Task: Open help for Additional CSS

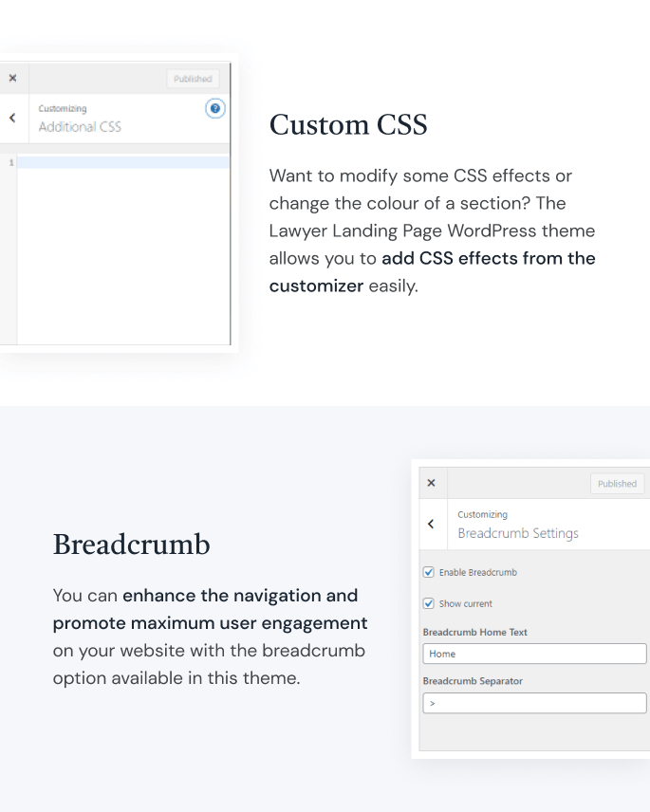Action: (x=215, y=109)
